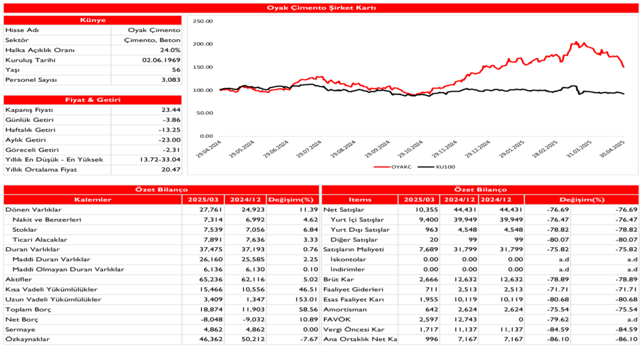Click the 'Oyak Çimento Şirket Kartı' title banner
The image size is (644, 348).
321,8
